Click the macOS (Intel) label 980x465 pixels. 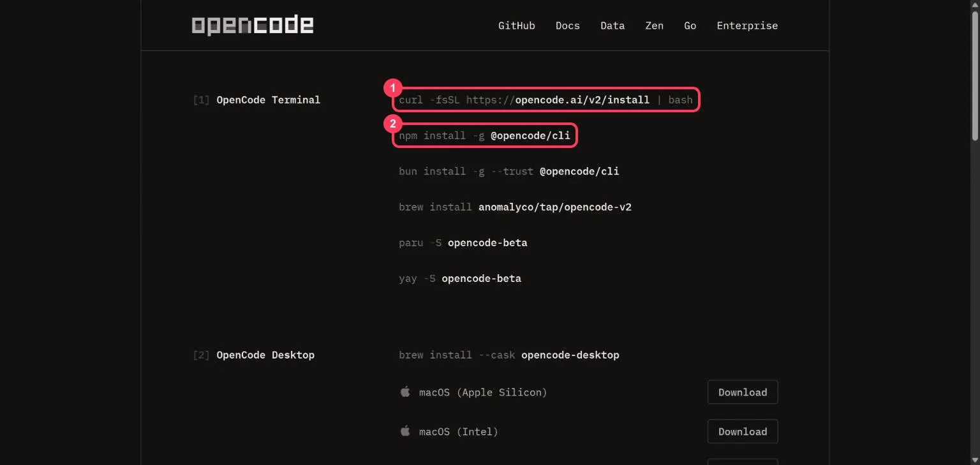[x=458, y=432]
